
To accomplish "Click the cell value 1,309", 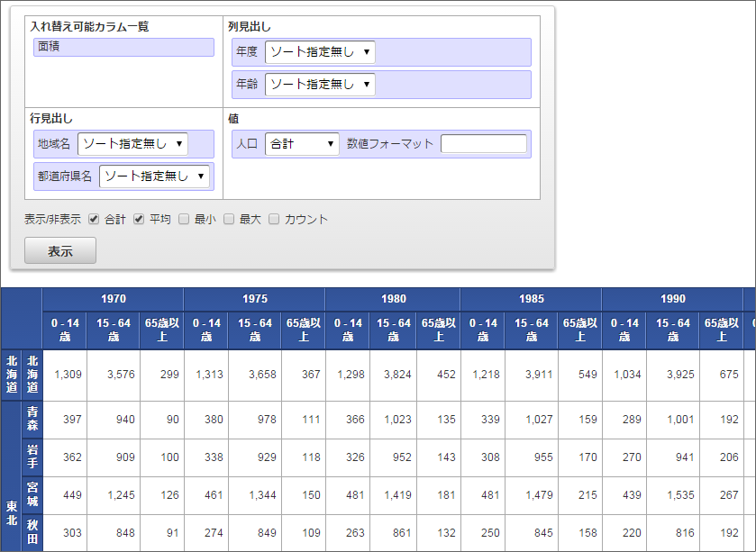I will [68, 375].
